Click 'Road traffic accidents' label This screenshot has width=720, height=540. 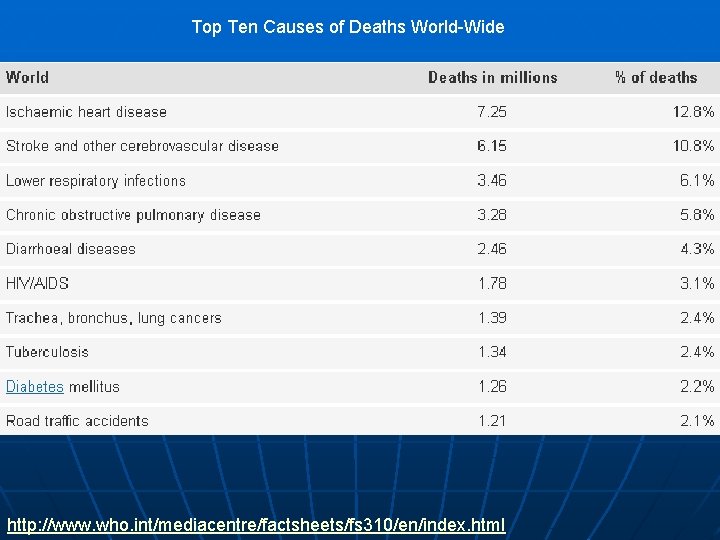77,421
